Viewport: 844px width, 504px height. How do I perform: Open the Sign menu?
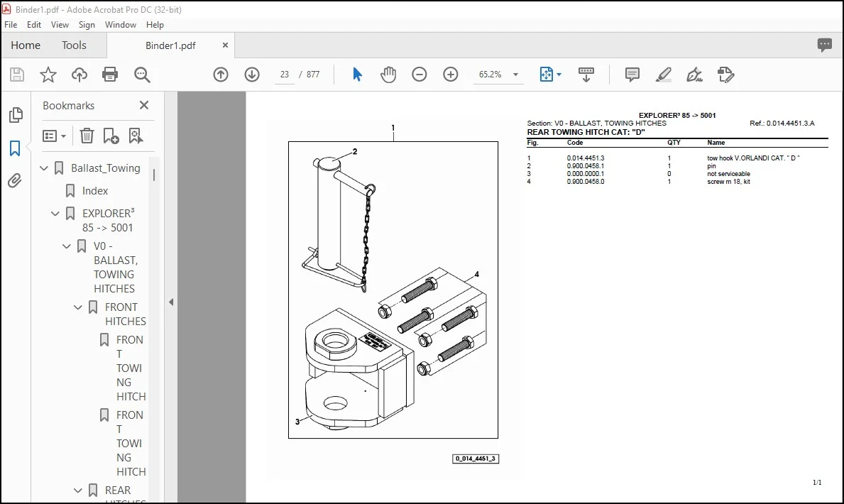point(87,25)
